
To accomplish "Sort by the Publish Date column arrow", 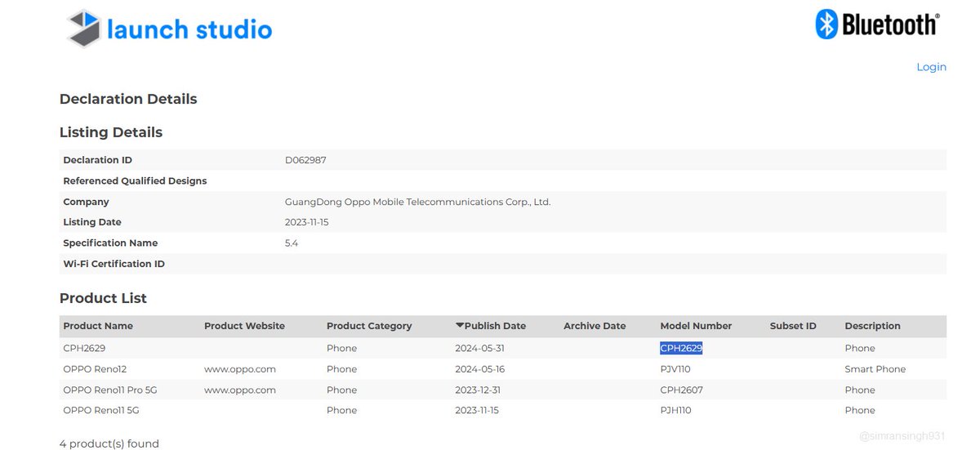I will click(x=460, y=326).
